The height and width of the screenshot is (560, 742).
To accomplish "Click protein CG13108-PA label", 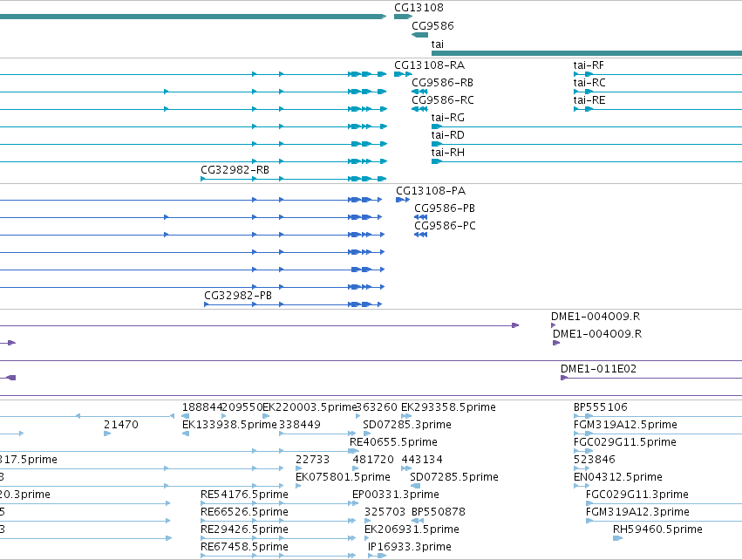I will [x=431, y=191].
